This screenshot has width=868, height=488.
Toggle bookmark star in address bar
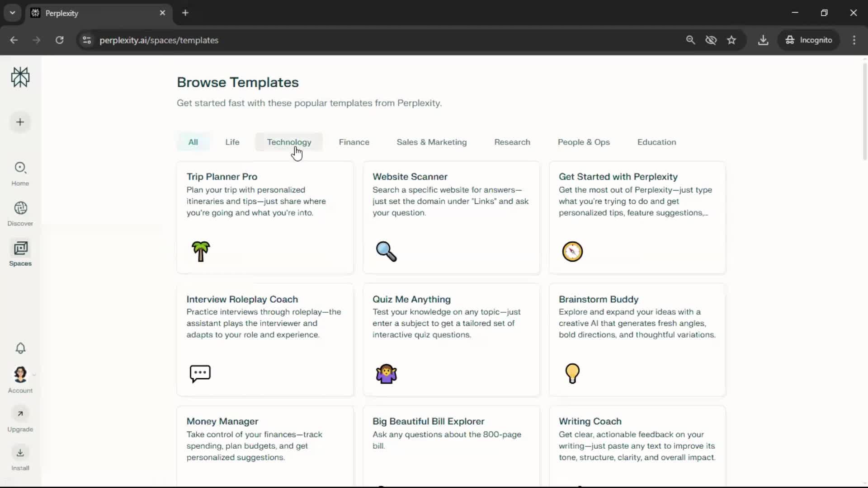731,40
